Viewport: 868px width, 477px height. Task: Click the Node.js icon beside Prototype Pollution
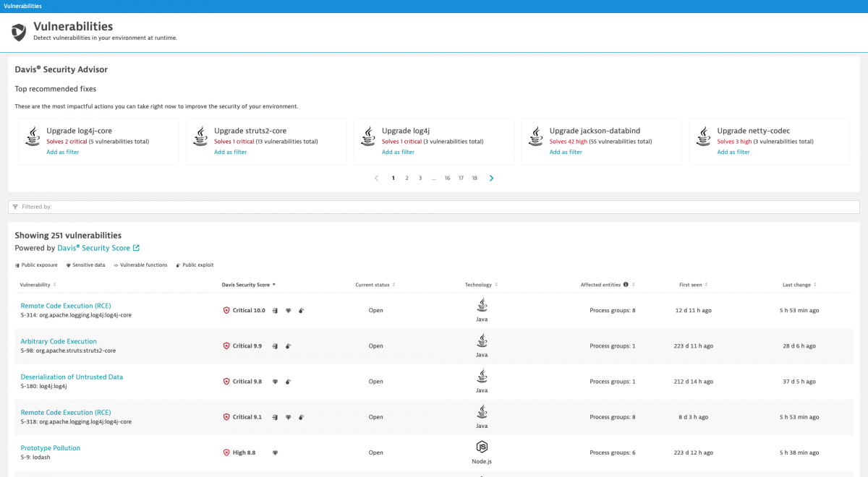(x=482, y=448)
